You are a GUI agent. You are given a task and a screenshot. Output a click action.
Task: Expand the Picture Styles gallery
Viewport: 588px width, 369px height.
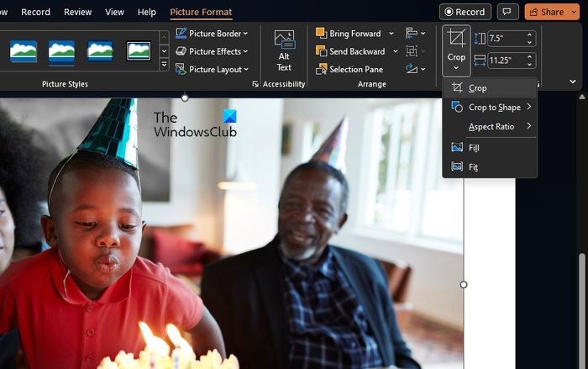click(x=165, y=65)
